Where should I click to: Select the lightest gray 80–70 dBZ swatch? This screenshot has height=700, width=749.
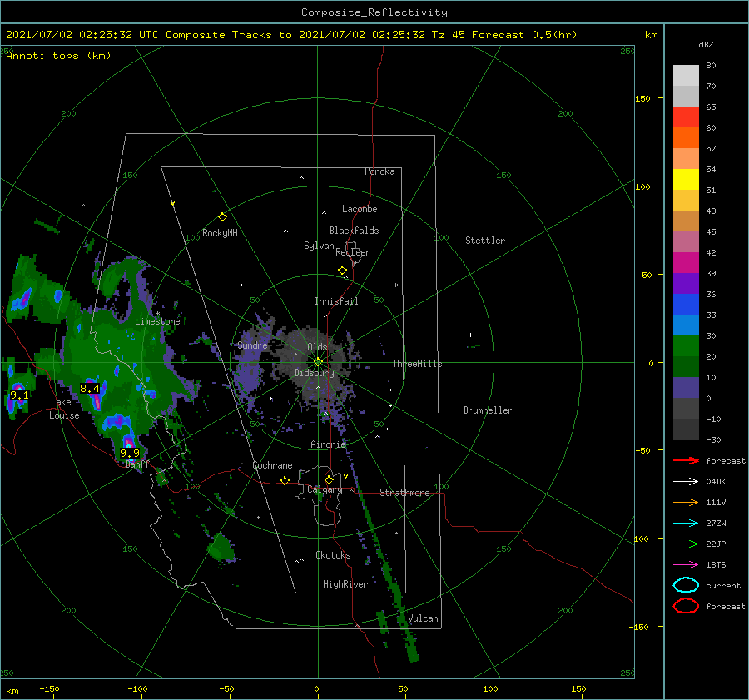[686, 75]
